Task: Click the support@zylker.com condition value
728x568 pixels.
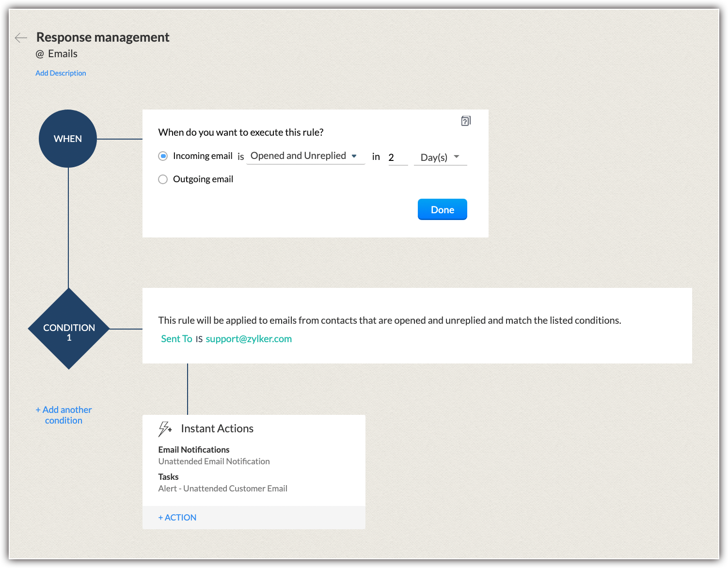Action: click(x=249, y=339)
